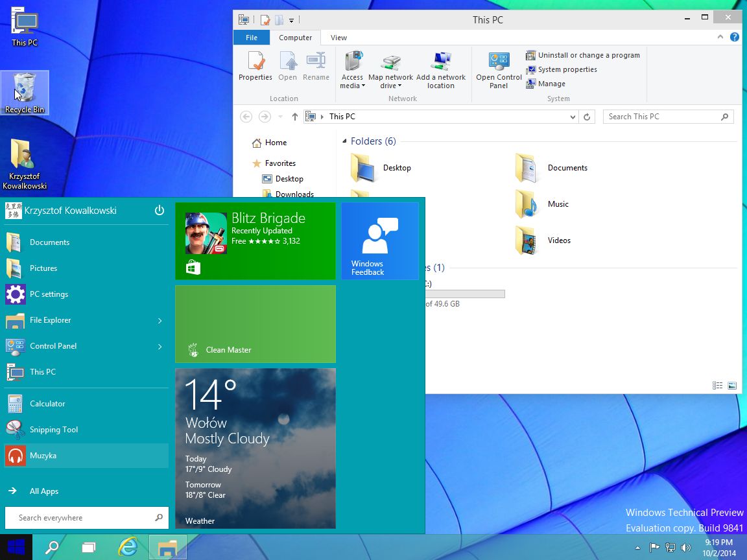The height and width of the screenshot is (560, 747).
Task: Launch Muzyka from Start menu
Action: [x=86, y=456]
